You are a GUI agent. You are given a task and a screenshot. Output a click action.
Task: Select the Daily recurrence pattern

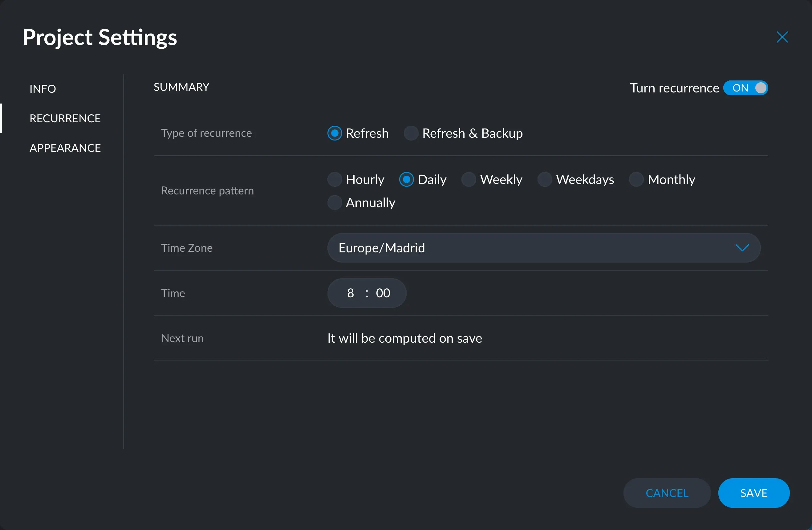[x=406, y=179]
